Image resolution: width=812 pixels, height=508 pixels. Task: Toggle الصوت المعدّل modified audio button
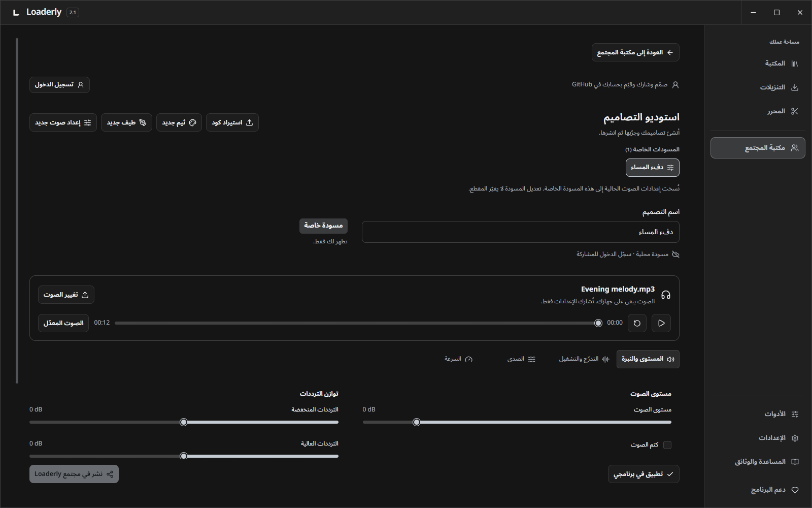click(x=63, y=323)
